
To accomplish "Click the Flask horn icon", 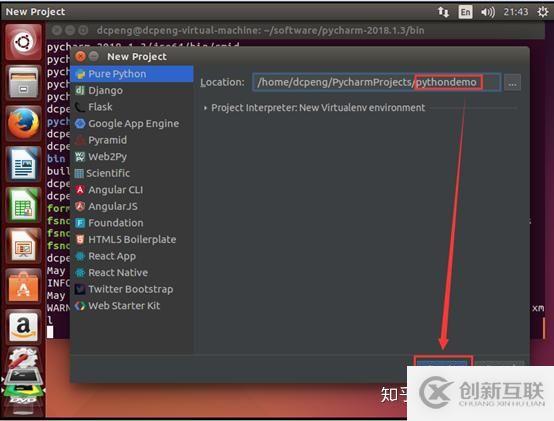I will [80, 107].
